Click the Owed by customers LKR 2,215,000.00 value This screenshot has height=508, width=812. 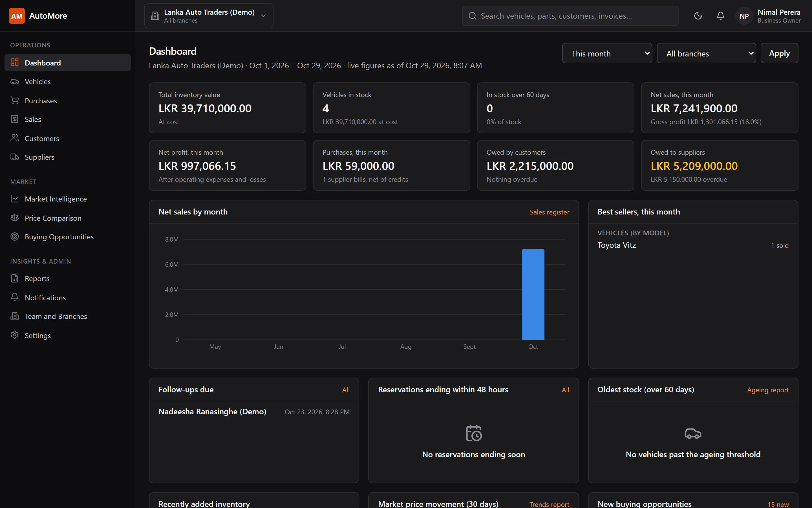pyautogui.click(x=530, y=166)
